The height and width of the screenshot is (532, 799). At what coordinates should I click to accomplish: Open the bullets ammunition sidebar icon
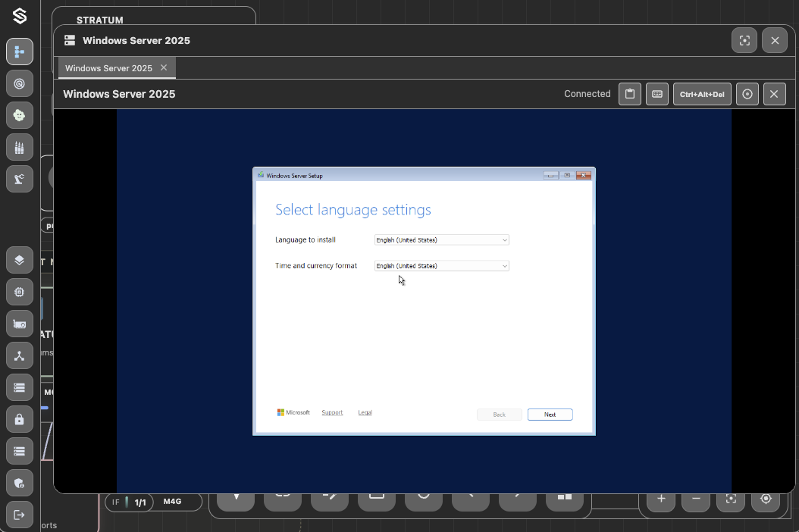point(20,147)
